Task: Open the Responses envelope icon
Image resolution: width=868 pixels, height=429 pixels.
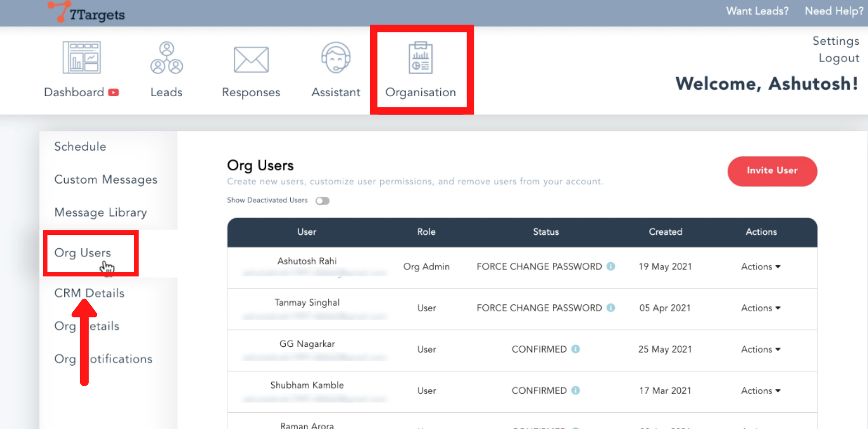Action: (251, 59)
